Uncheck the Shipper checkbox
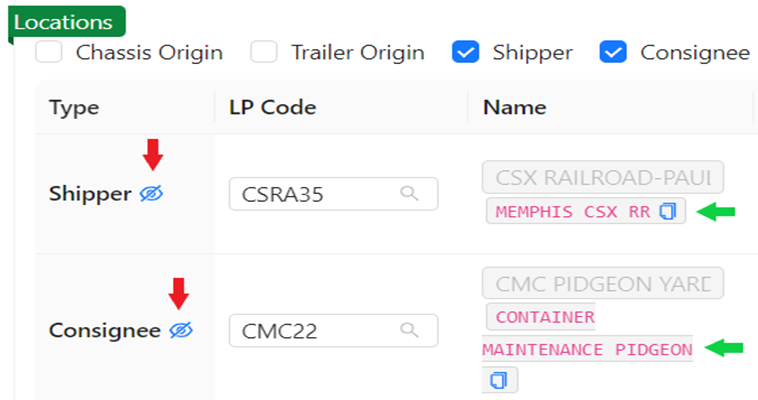The width and height of the screenshot is (758, 400). tap(466, 52)
